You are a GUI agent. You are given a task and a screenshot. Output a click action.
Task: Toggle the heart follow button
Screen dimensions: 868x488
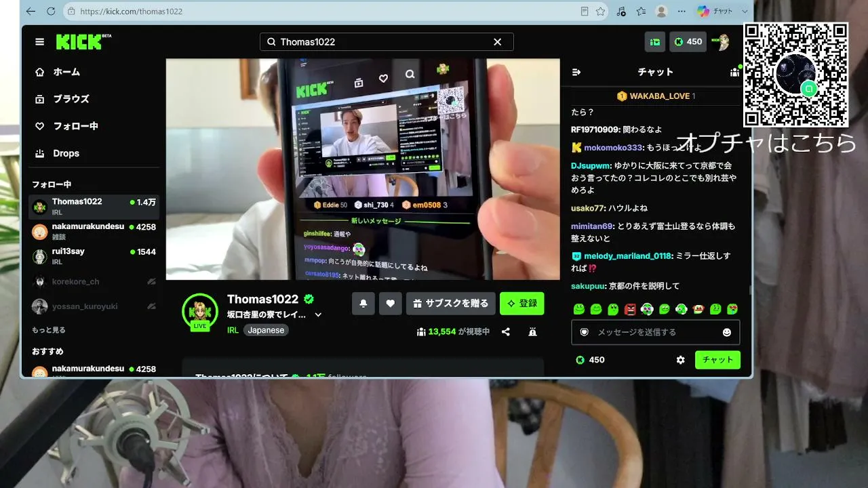(390, 304)
